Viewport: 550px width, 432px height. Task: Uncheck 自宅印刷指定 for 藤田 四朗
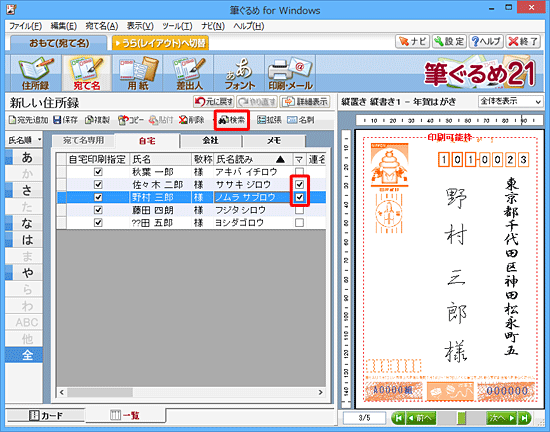[98, 210]
